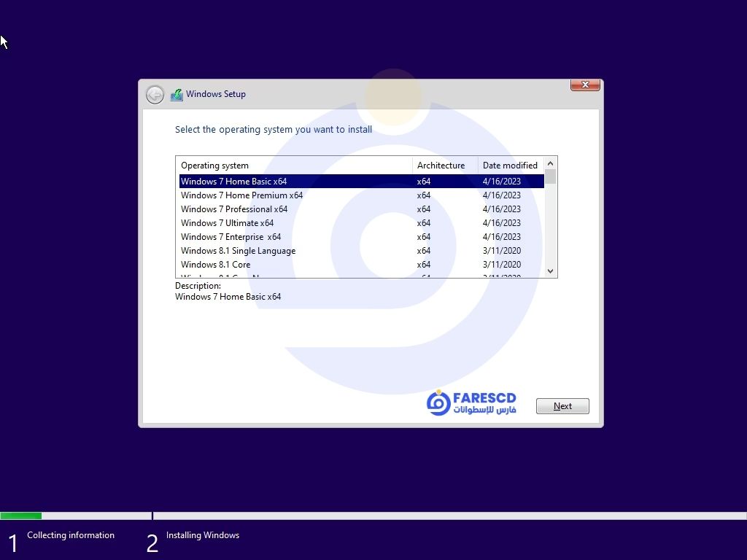Select Windows 8.1 Single Language
Screen dimensions: 747x560
tap(362, 251)
